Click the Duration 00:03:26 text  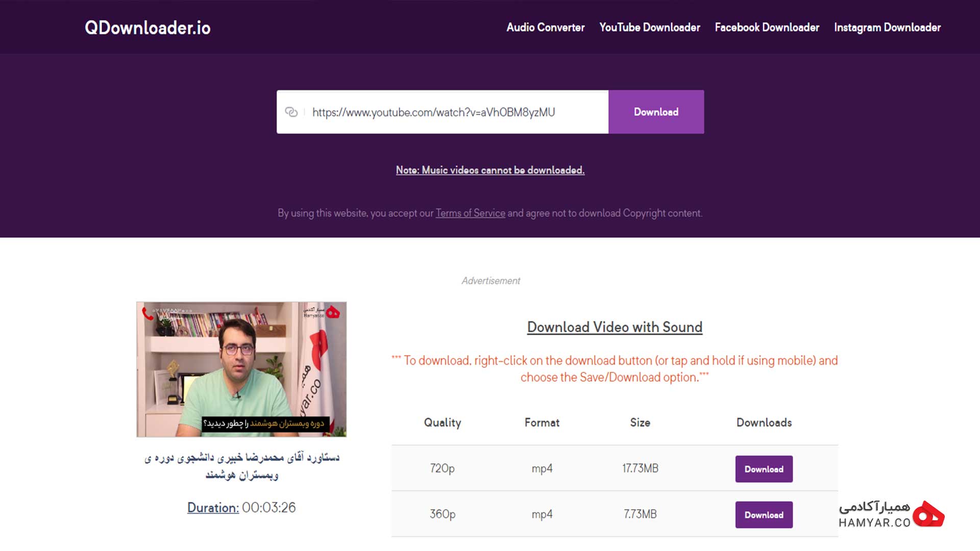click(241, 508)
